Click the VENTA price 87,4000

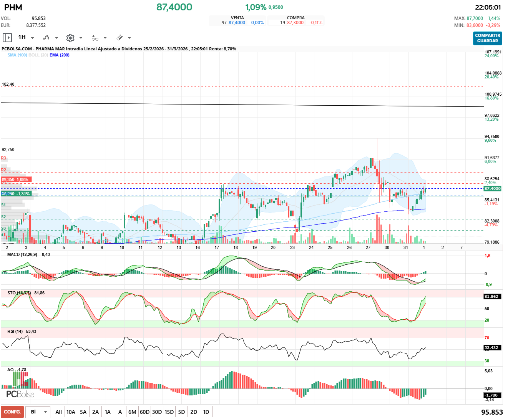tap(237, 23)
